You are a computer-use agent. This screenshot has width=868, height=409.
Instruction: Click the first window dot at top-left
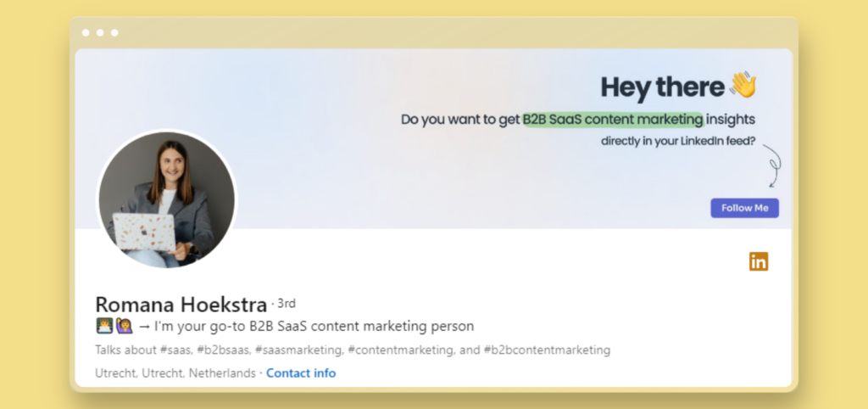(x=86, y=33)
